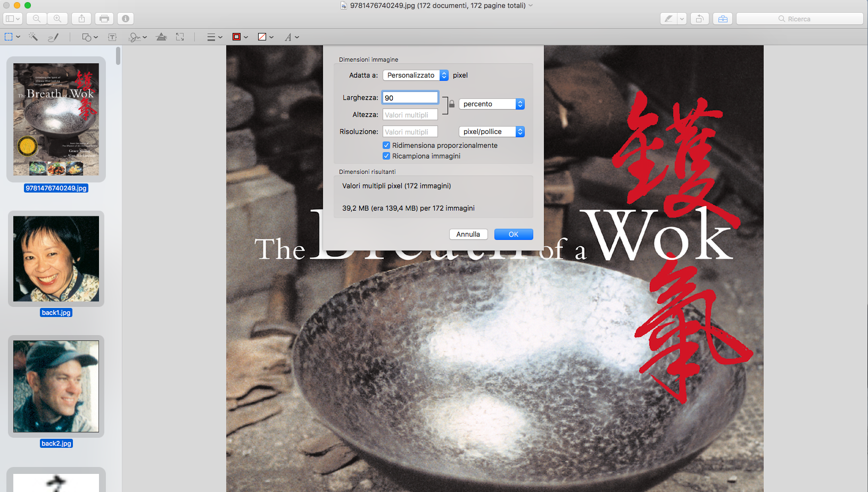Open the text style menu

point(292,37)
